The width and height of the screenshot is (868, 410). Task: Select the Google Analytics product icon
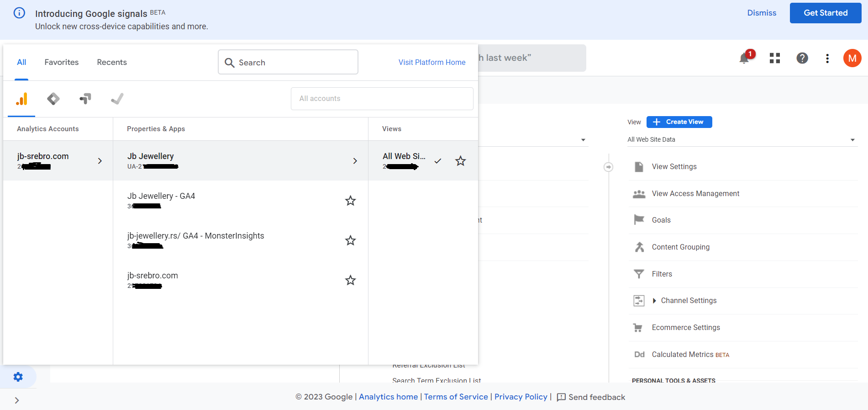tap(21, 99)
